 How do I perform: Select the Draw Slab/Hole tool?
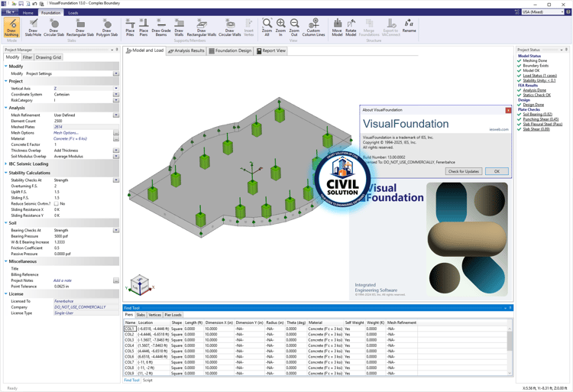[x=33, y=28]
